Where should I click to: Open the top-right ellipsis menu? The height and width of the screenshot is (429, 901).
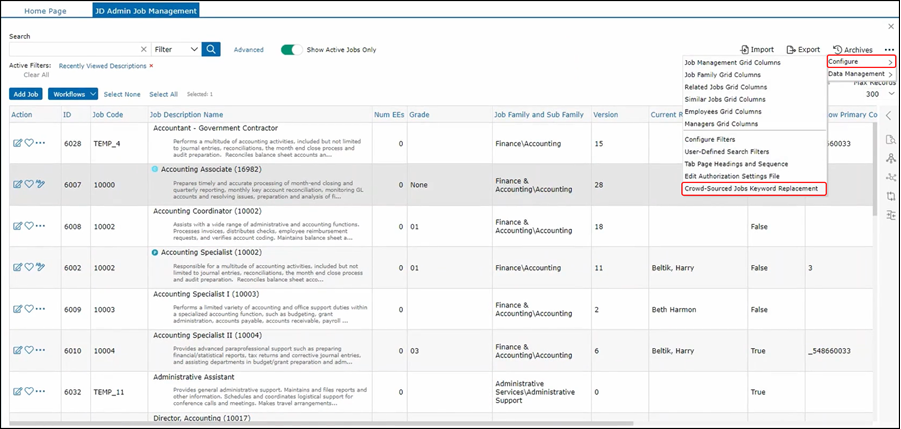point(889,49)
